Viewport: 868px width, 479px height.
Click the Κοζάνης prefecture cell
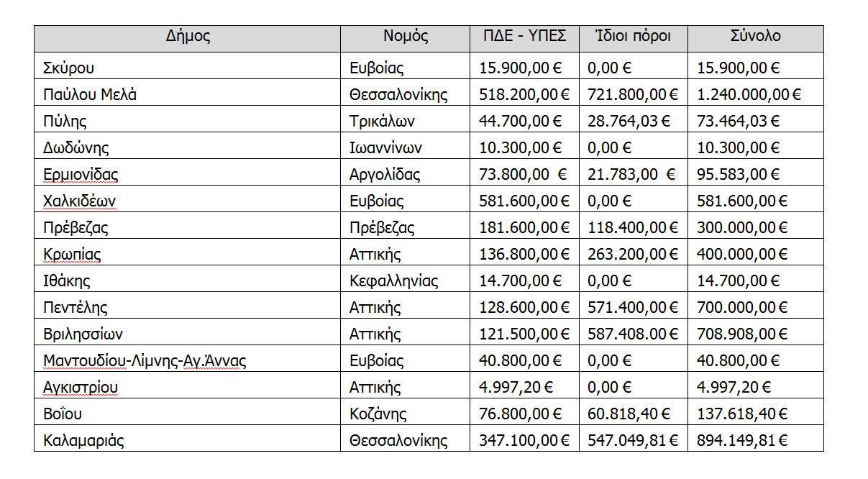(x=378, y=414)
